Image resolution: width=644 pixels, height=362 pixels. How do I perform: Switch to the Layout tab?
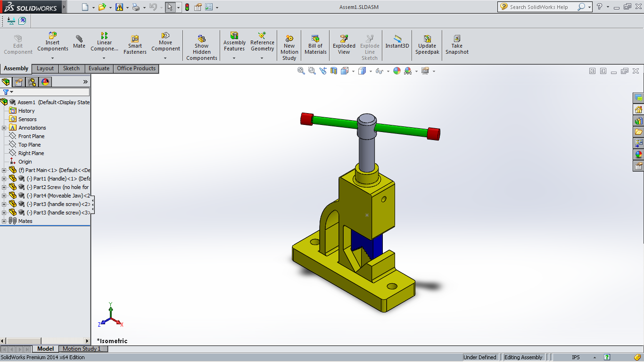45,68
